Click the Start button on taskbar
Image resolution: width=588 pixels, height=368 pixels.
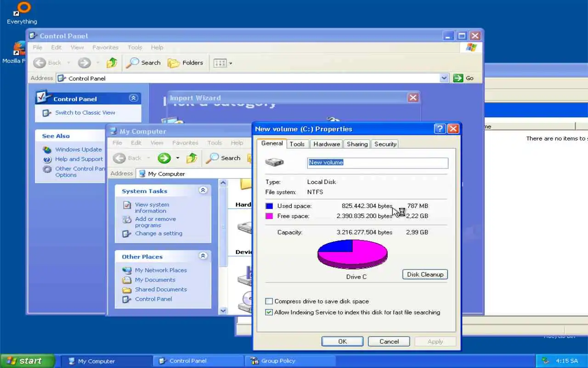click(27, 361)
